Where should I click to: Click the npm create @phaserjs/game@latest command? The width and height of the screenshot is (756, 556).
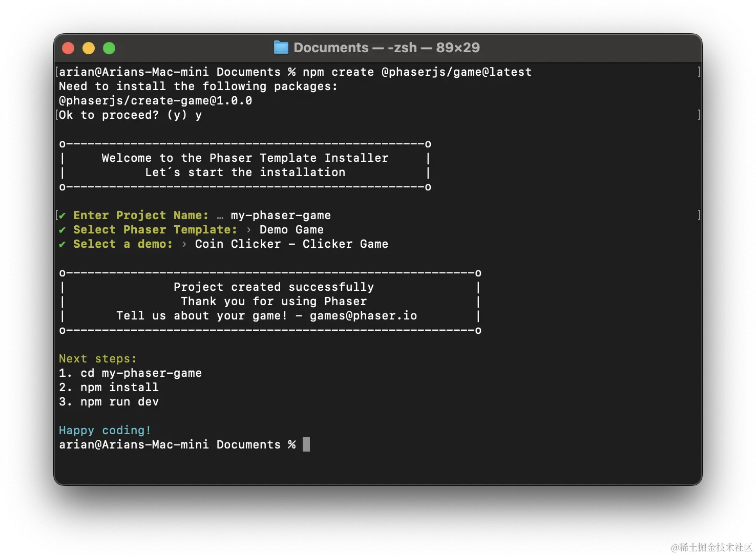[417, 72]
